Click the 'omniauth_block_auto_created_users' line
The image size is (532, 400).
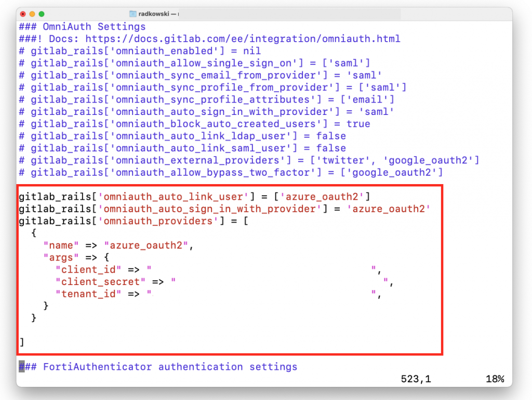point(194,124)
